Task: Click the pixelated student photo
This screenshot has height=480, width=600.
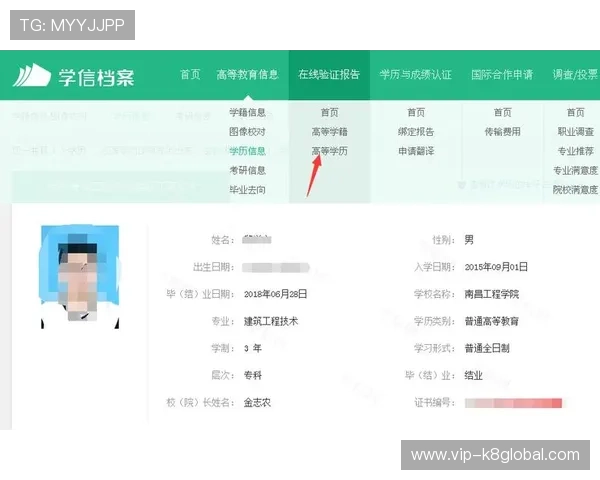Action: [80, 276]
